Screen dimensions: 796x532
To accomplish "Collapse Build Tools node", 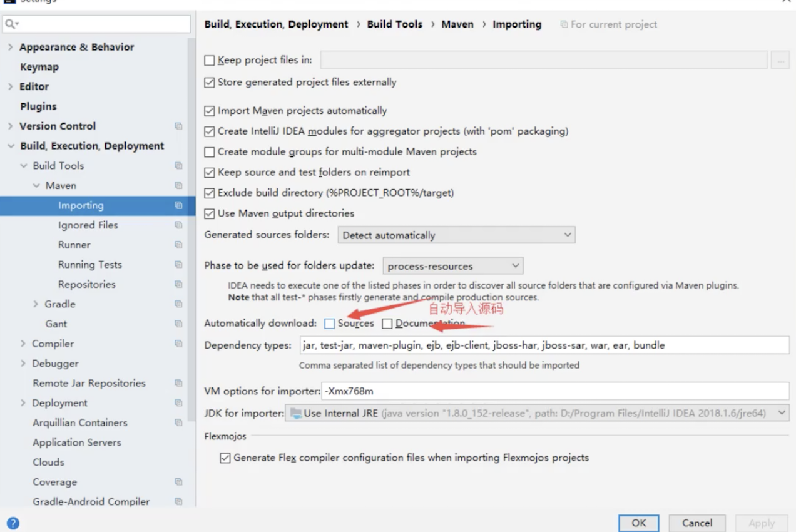I will point(24,166).
